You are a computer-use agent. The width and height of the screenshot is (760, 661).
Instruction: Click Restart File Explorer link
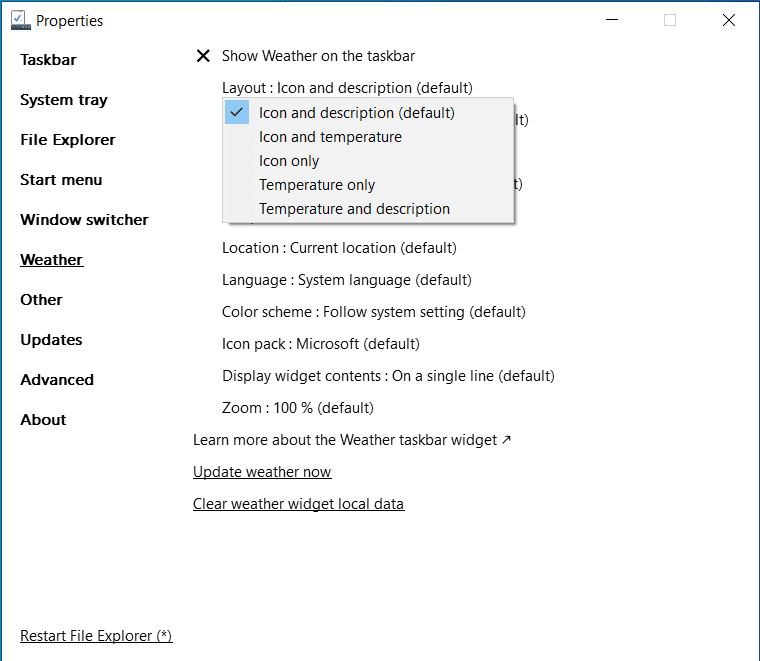pyautogui.click(x=96, y=636)
